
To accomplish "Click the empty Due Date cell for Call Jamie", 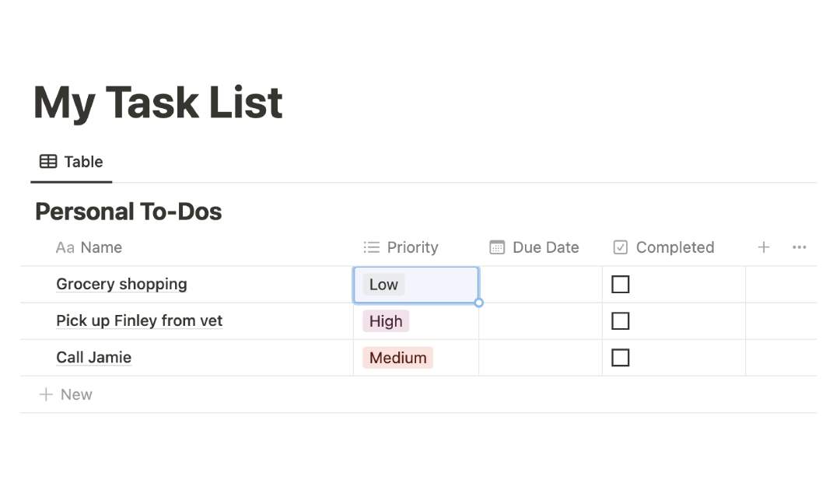I will [x=540, y=357].
